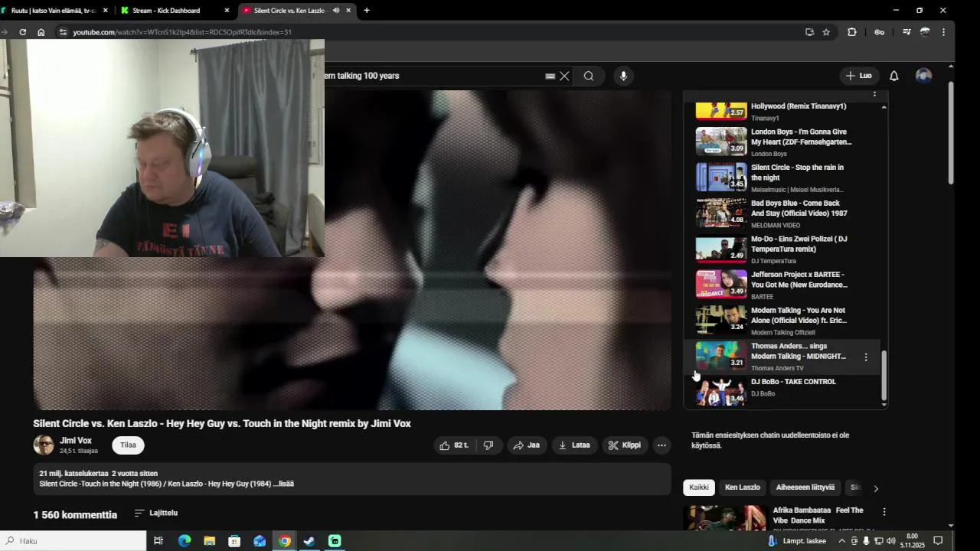The width and height of the screenshot is (980, 551).
Task: Click the install app icon in address bar
Action: 809,32
